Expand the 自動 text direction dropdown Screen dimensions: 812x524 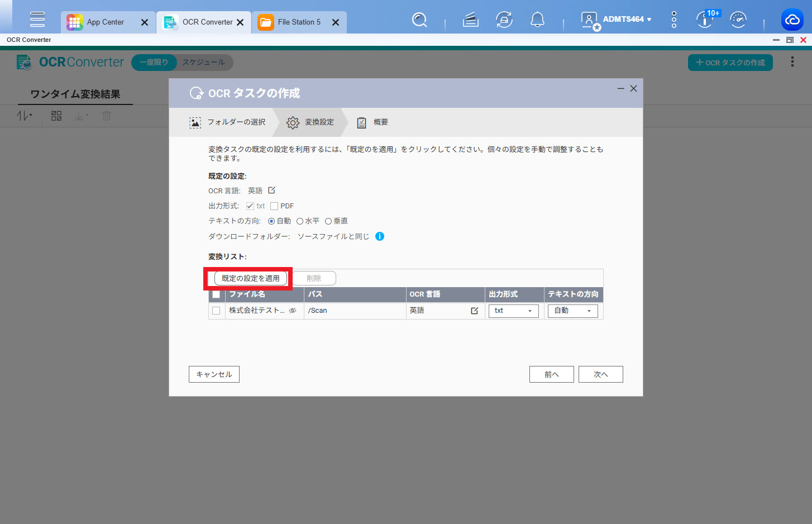pos(572,311)
